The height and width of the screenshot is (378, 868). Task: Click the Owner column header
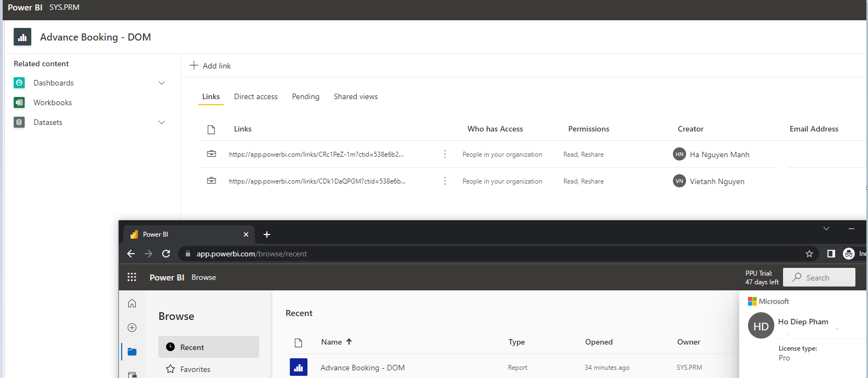tap(689, 342)
